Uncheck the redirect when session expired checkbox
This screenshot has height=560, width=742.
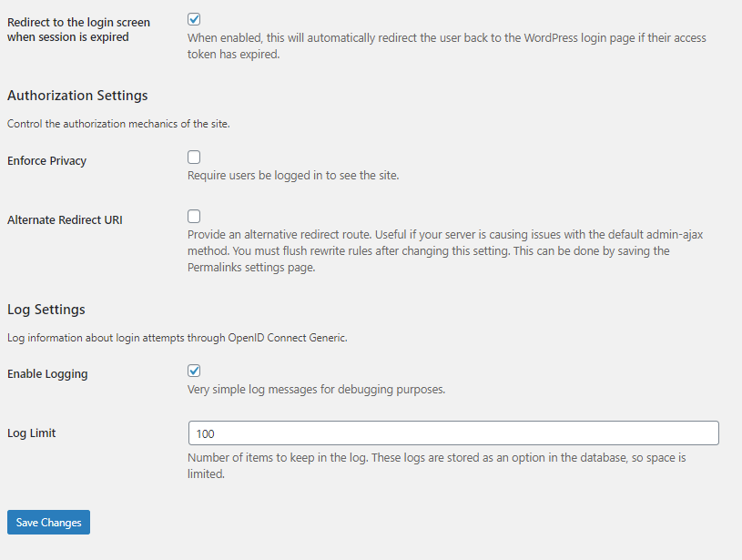pos(194,19)
